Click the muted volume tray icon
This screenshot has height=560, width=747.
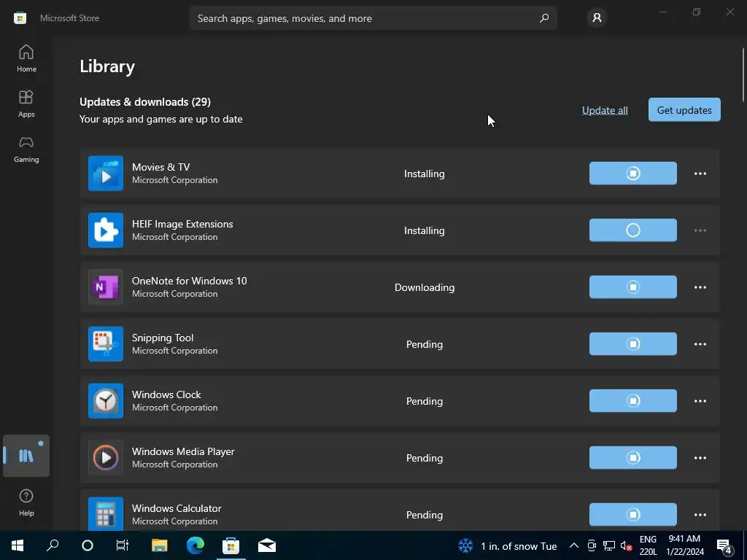point(626,546)
